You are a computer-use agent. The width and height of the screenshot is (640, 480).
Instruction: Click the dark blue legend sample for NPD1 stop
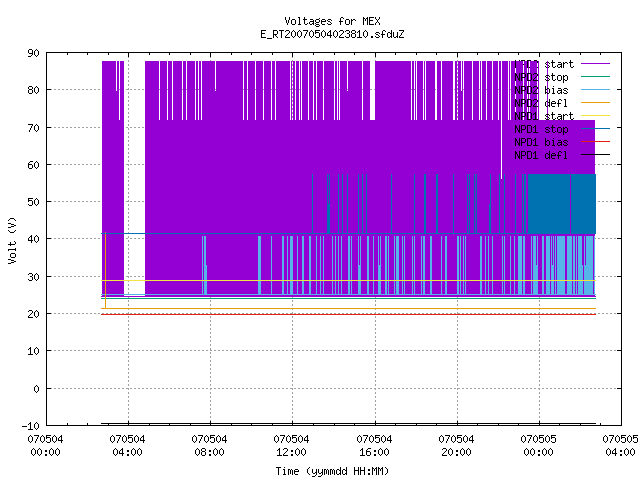click(596, 129)
